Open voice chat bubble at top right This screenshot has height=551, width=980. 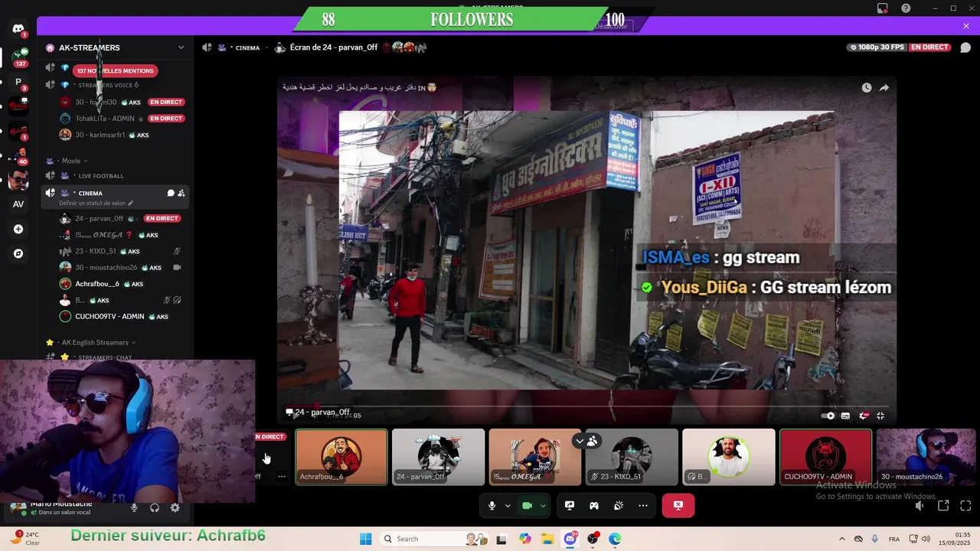click(x=965, y=47)
